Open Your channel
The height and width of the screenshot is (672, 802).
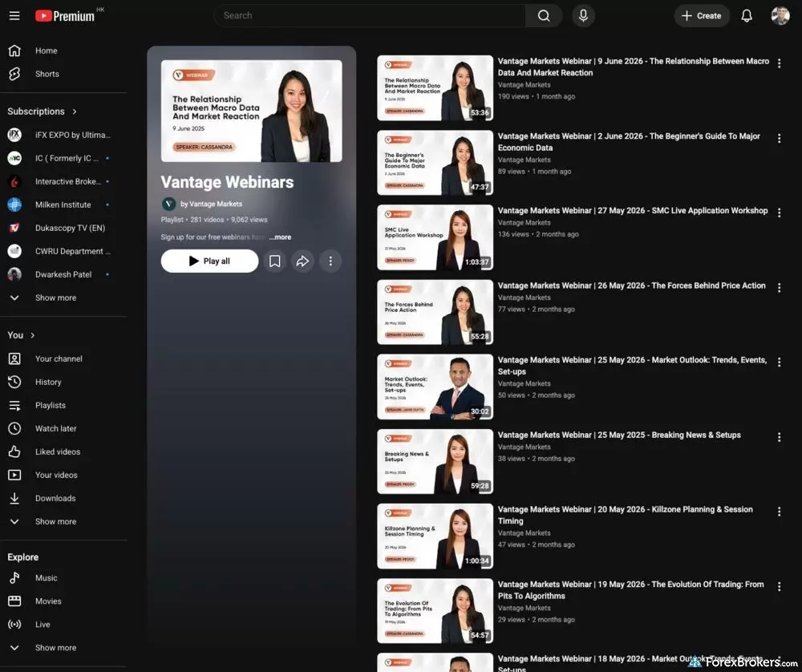pyautogui.click(x=63, y=359)
